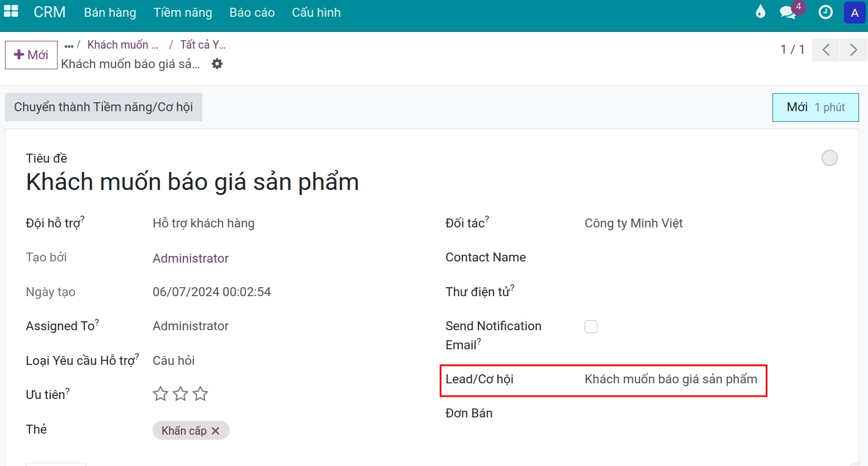Select the Mới stage in status bar
Screen dimensions: 868x466
[x=815, y=107]
